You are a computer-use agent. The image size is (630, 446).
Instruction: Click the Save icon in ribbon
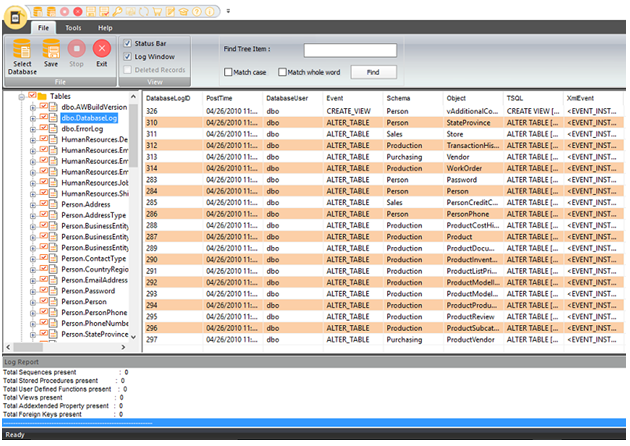(x=51, y=48)
